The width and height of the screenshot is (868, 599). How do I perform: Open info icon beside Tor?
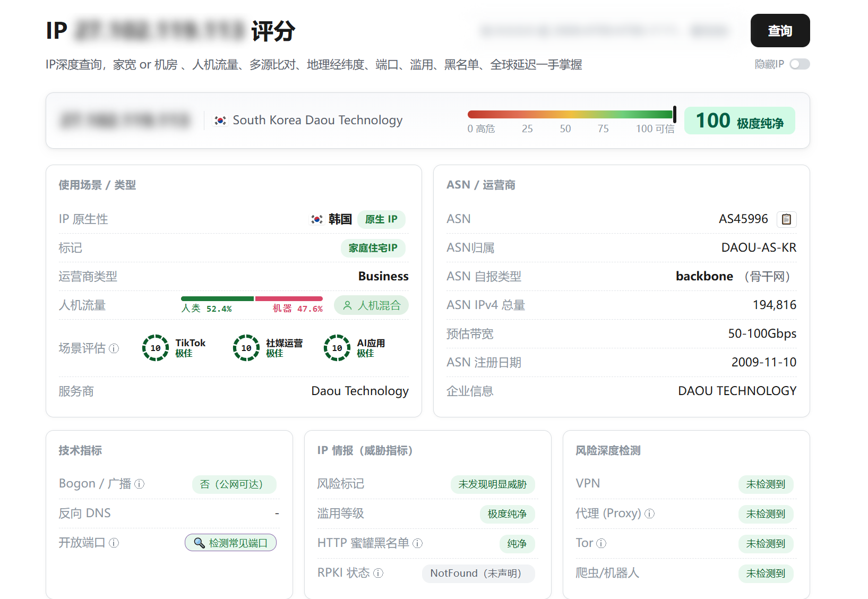tap(601, 543)
